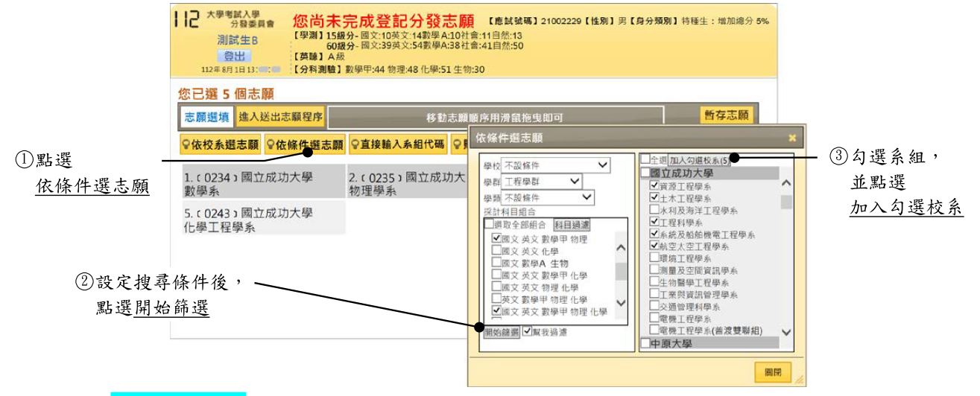
Task: Check the 國文 英文 物理 化學 combination
Action: pyautogui.click(x=496, y=287)
